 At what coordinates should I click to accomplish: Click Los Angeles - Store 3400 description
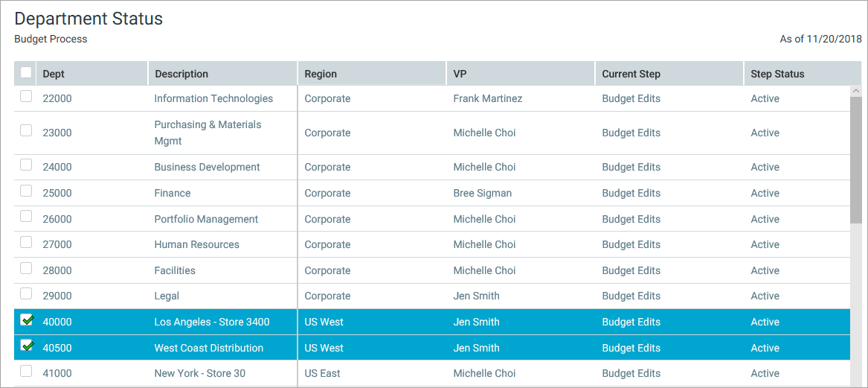(212, 322)
